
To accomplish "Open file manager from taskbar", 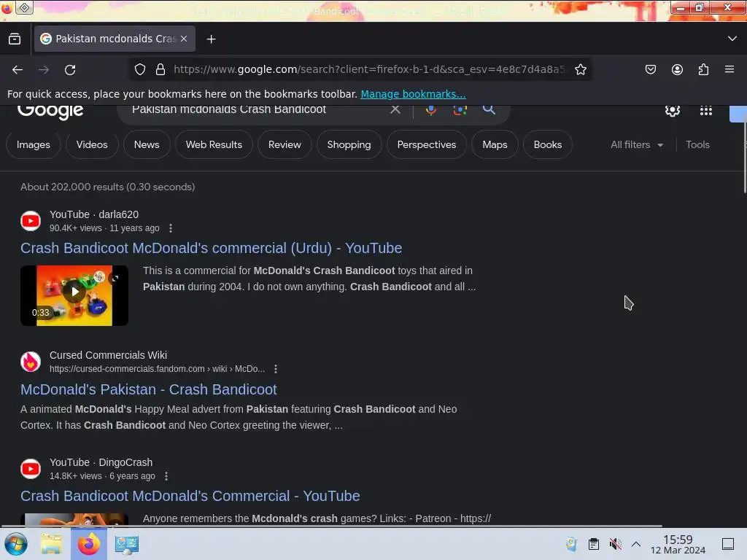I will [x=51, y=544].
